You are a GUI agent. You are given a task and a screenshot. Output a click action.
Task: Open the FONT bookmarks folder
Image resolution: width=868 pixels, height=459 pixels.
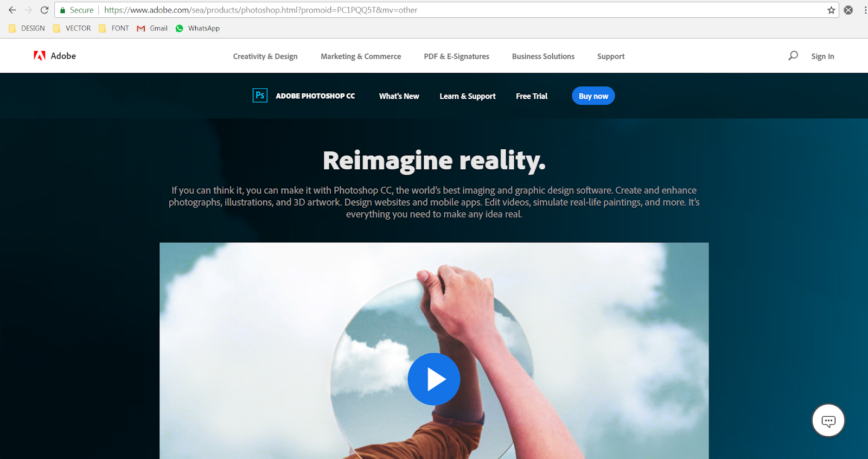click(114, 28)
